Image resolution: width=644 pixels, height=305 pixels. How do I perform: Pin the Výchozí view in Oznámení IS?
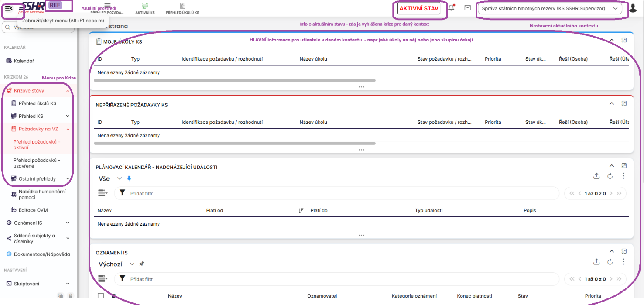coord(141,264)
